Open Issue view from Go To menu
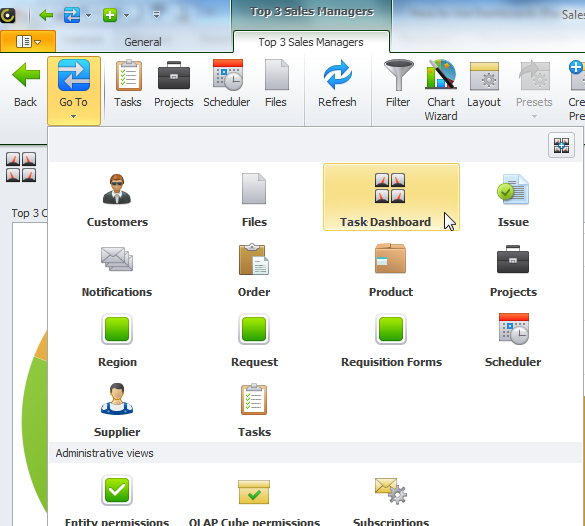 (513, 201)
